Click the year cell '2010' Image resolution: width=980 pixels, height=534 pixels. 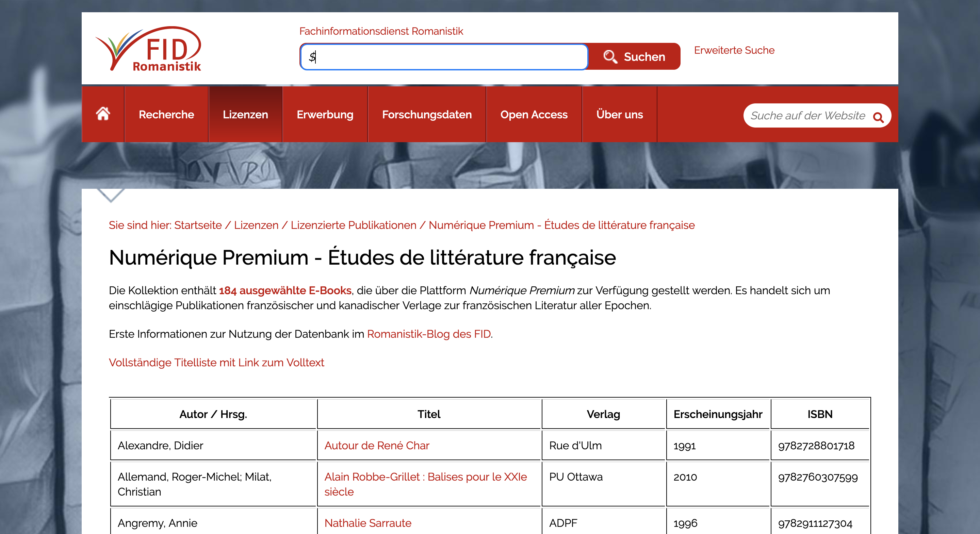point(718,484)
